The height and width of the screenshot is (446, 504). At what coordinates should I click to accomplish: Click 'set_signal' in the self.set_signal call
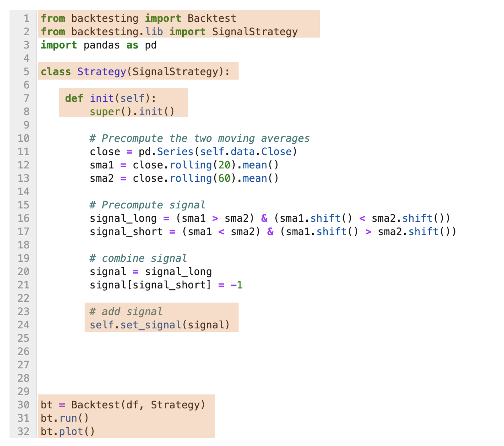pos(151,325)
